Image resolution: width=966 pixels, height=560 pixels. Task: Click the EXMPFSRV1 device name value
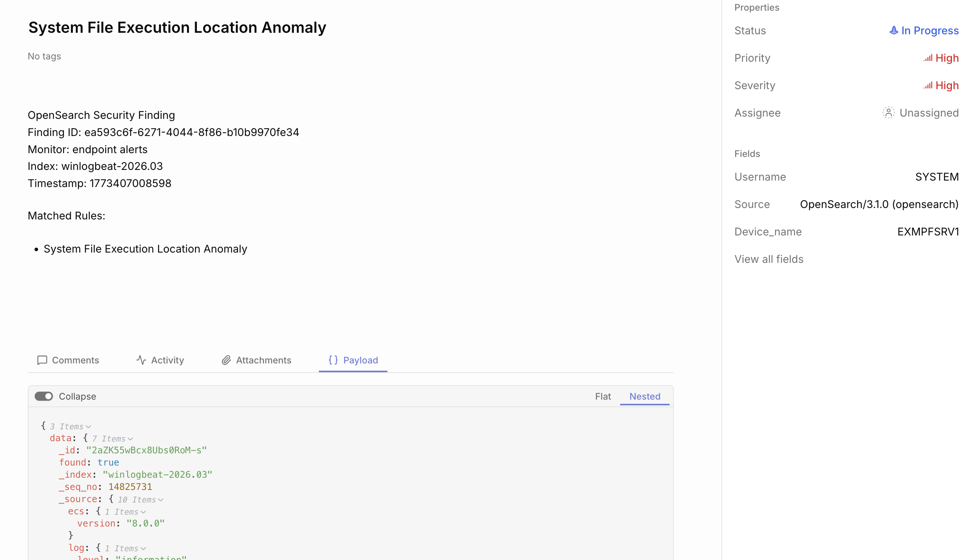click(928, 232)
